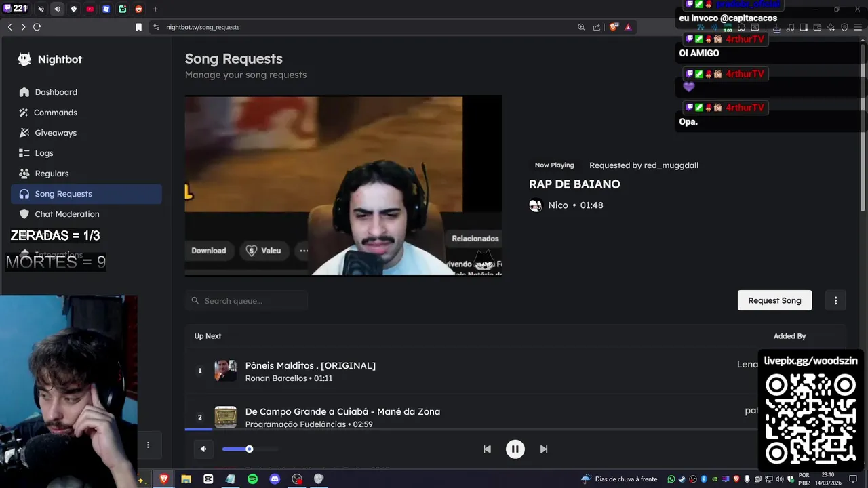Click Pôneis Malditos song thumbnail
Screen dimensions: 868x488
[226, 371]
